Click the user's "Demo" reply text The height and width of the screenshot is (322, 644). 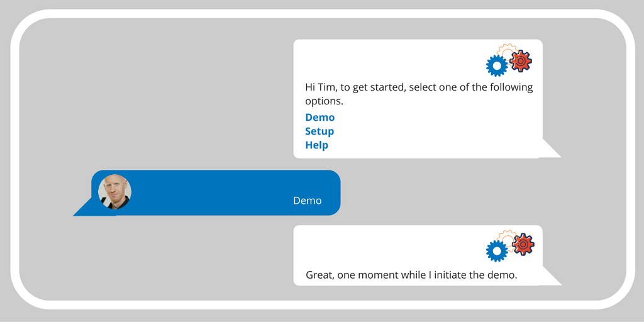(307, 201)
